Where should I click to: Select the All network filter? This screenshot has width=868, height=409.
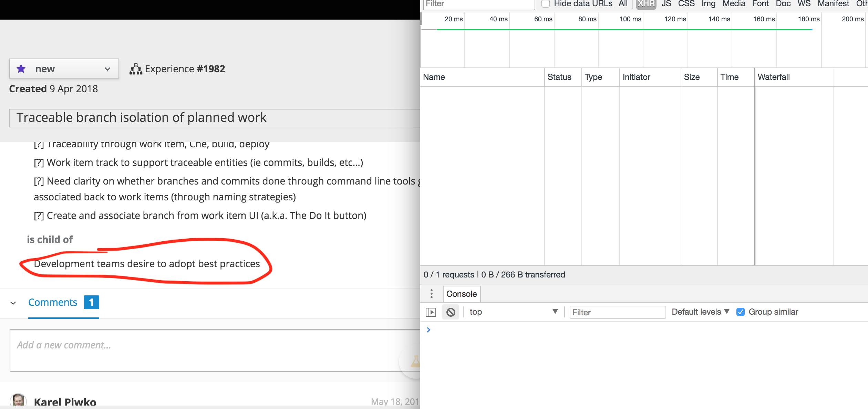(623, 4)
